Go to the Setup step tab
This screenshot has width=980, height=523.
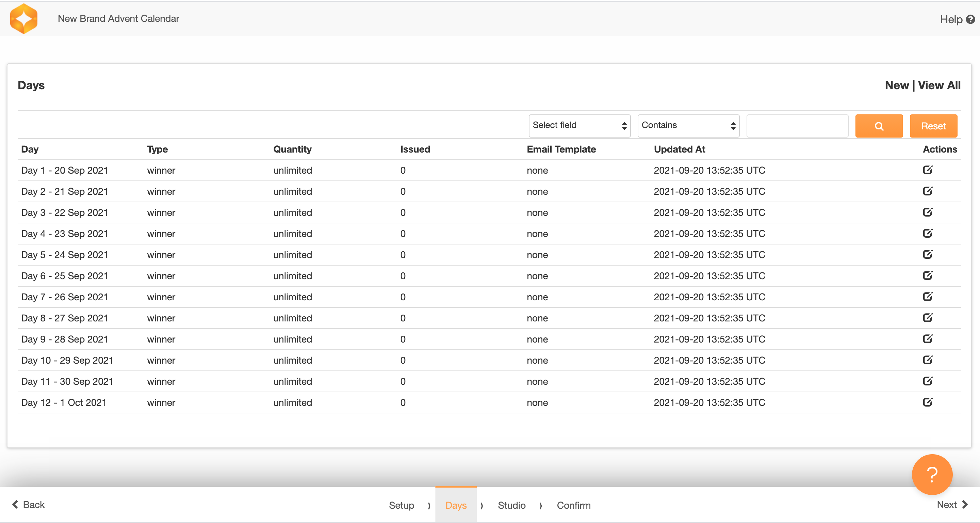point(401,505)
